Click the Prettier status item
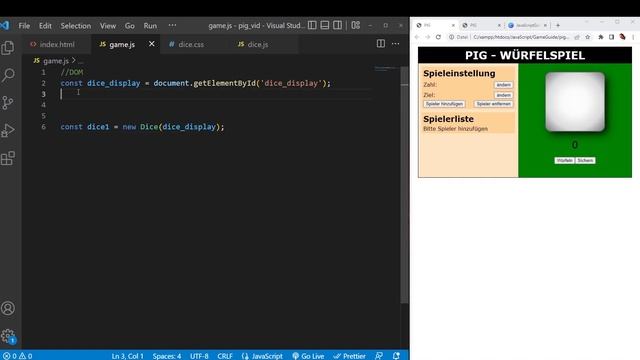 pos(349,356)
